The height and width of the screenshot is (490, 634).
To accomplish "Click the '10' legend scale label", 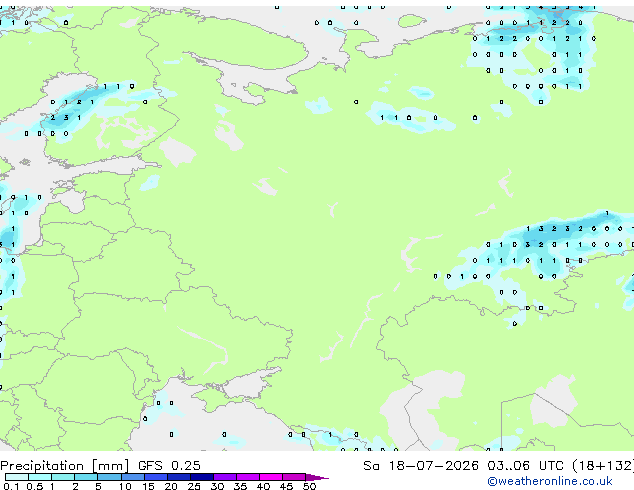I will (125, 486).
